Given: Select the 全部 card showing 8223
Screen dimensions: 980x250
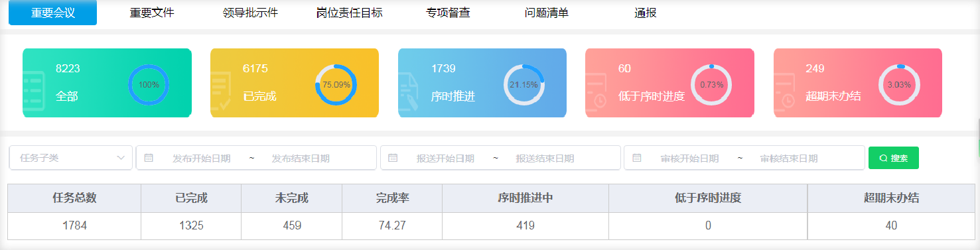Looking at the screenshot, I should point(107,83).
